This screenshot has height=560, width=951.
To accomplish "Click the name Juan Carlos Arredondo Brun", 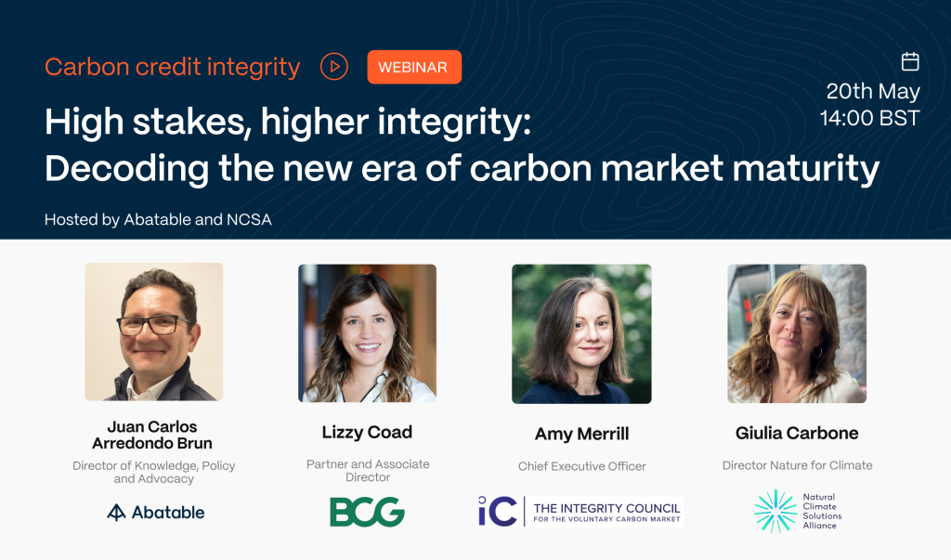I will coord(154,435).
